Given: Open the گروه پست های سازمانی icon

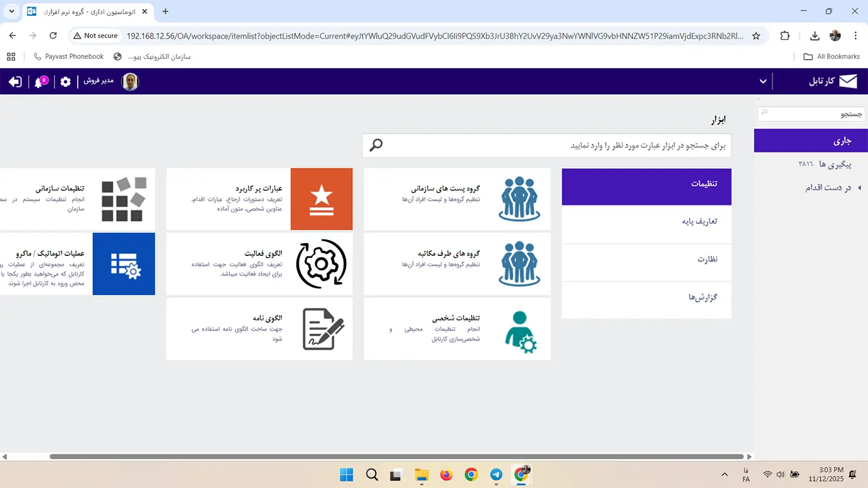Looking at the screenshot, I should click(x=519, y=199).
